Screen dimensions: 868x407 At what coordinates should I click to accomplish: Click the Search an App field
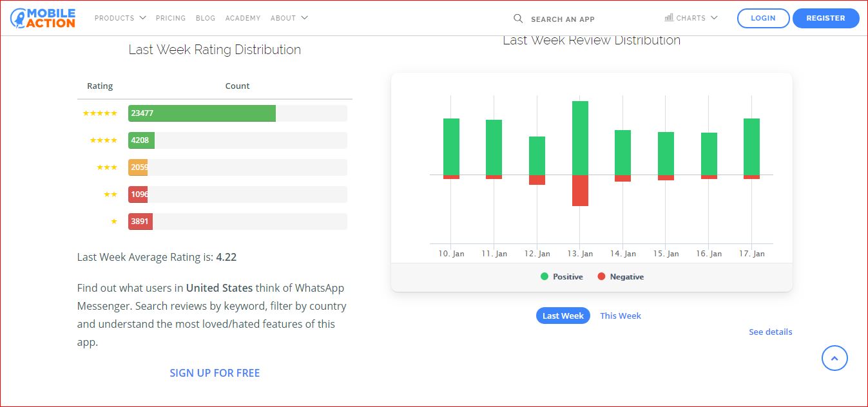click(563, 19)
